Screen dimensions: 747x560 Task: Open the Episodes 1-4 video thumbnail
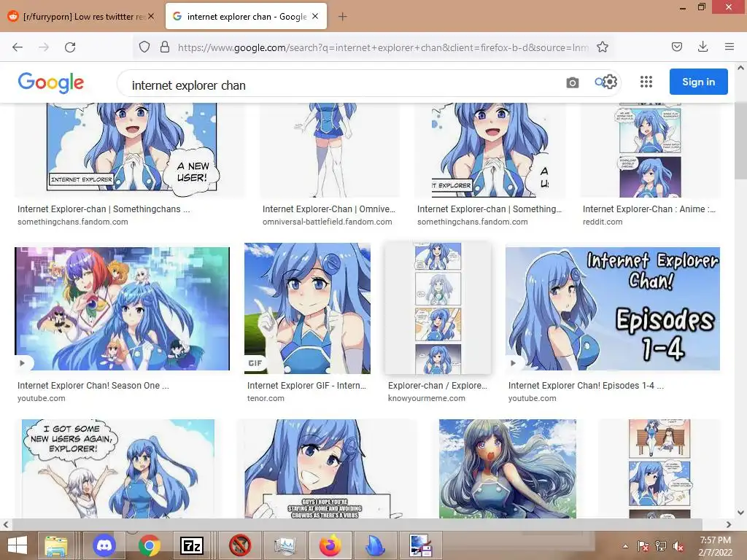coord(613,308)
